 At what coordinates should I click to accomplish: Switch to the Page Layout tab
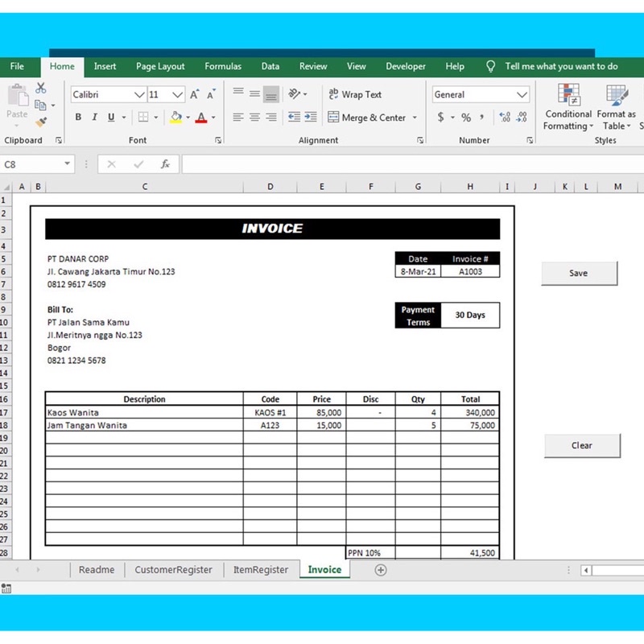[x=160, y=67]
